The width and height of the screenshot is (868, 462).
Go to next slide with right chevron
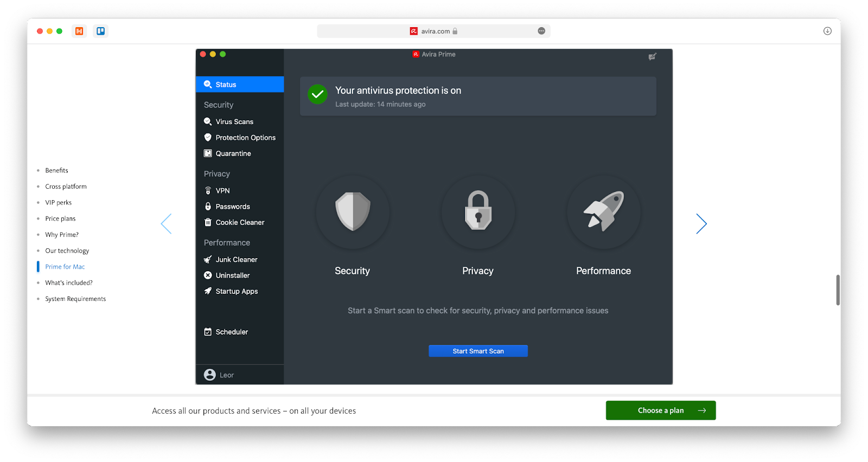tap(701, 223)
